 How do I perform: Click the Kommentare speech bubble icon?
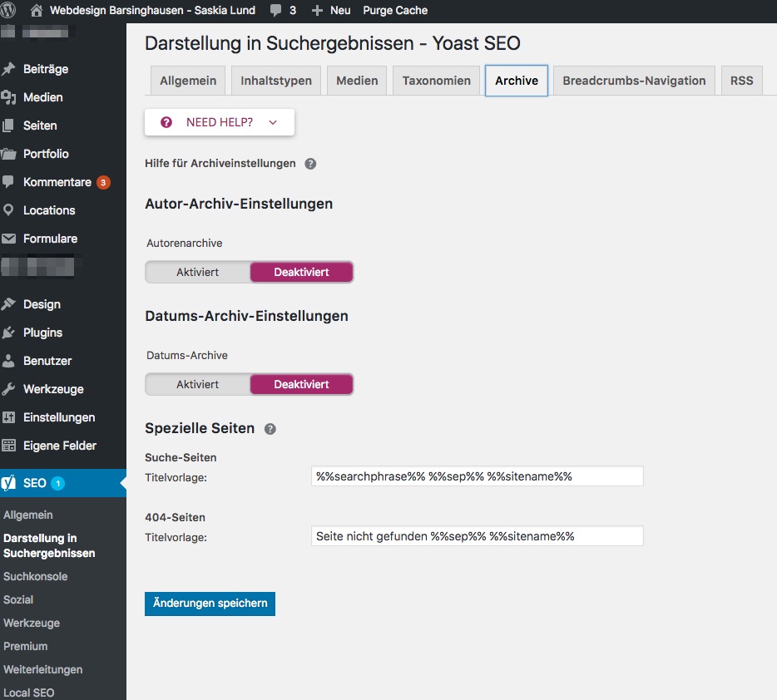pyautogui.click(x=8, y=182)
